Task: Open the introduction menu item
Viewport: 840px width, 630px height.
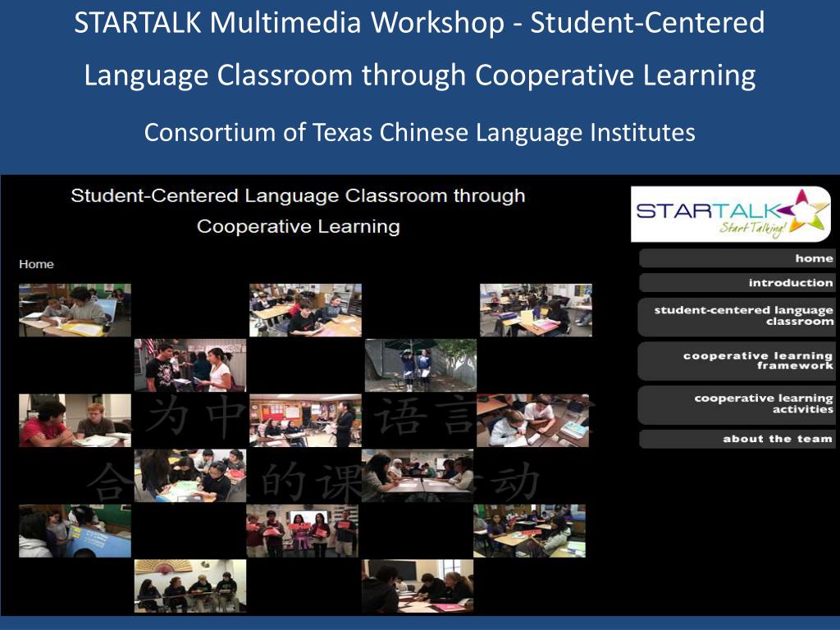Action: click(x=737, y=283)
